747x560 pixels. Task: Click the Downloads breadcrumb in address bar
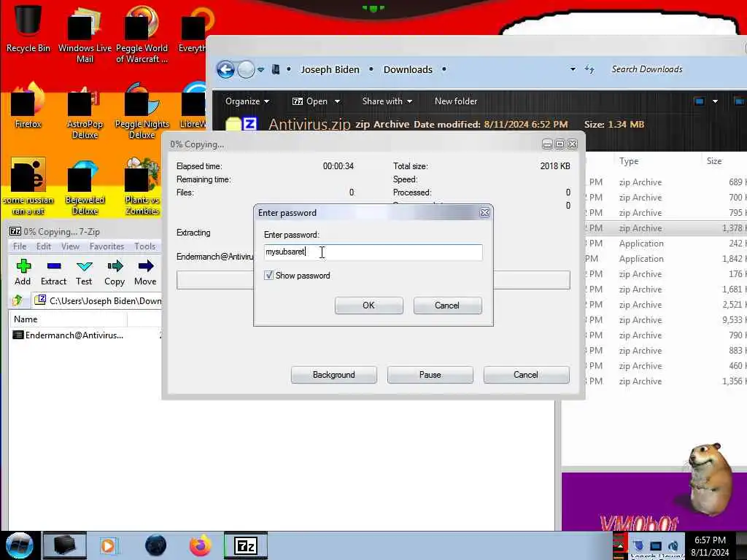408,69
